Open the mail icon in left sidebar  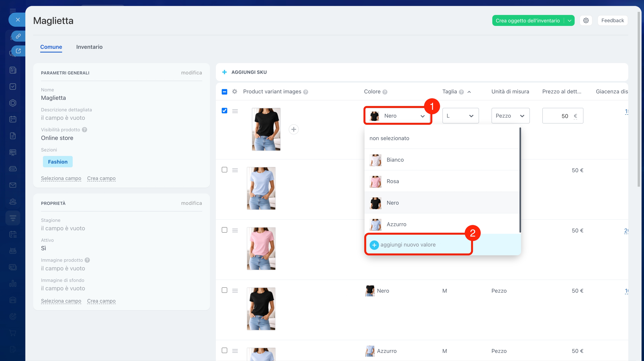pos(13,185)
